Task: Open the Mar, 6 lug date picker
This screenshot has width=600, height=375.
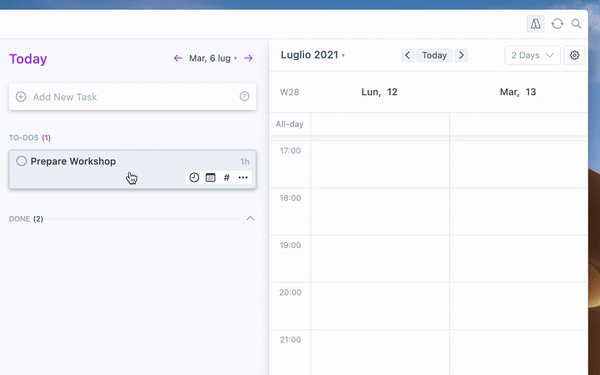Action: (213, 58)
